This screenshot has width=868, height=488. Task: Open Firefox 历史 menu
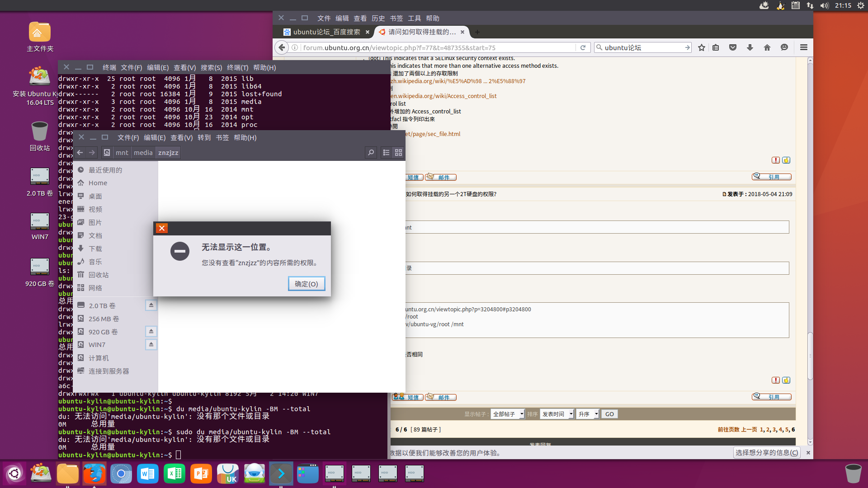pyautogui.click(x=378, y=18)
